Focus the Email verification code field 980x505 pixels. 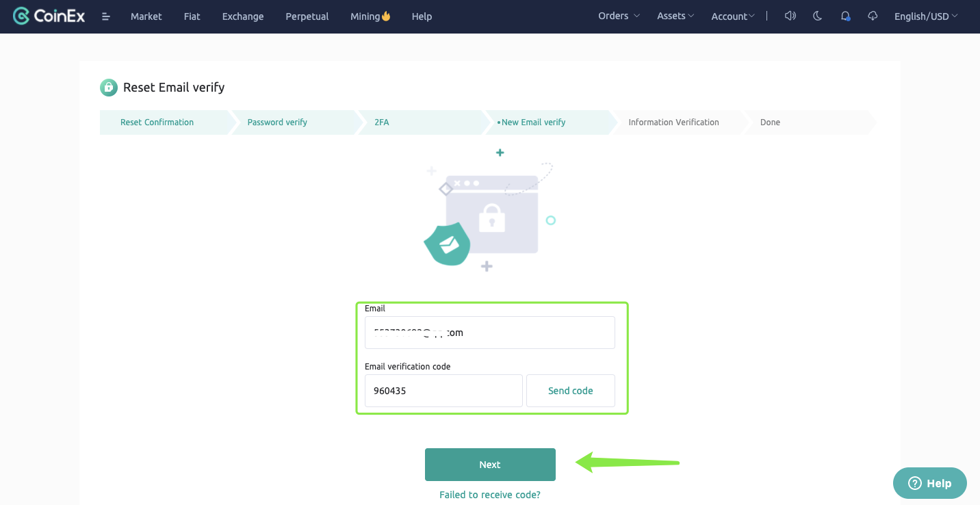tap(443, 391)
